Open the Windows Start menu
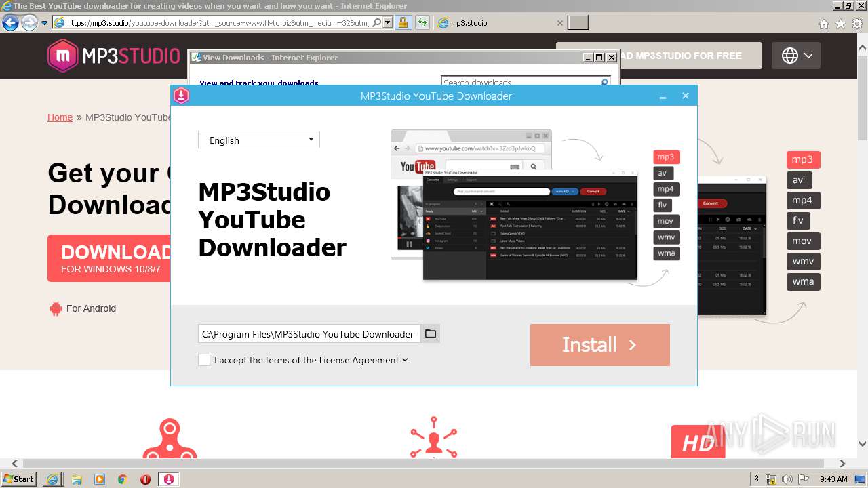868x488 pixels. (x=18, y=479)
